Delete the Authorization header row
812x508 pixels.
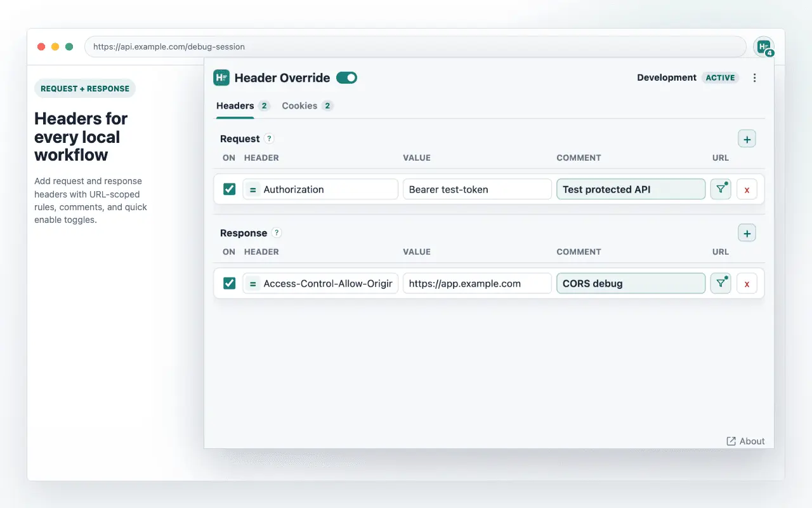click(x=747, y=189)
